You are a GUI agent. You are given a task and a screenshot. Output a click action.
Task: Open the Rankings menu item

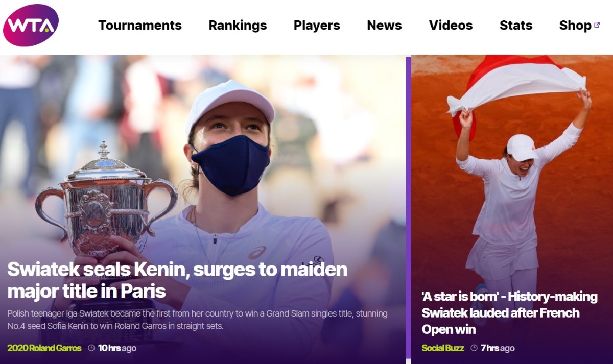(x=238, y=26)
